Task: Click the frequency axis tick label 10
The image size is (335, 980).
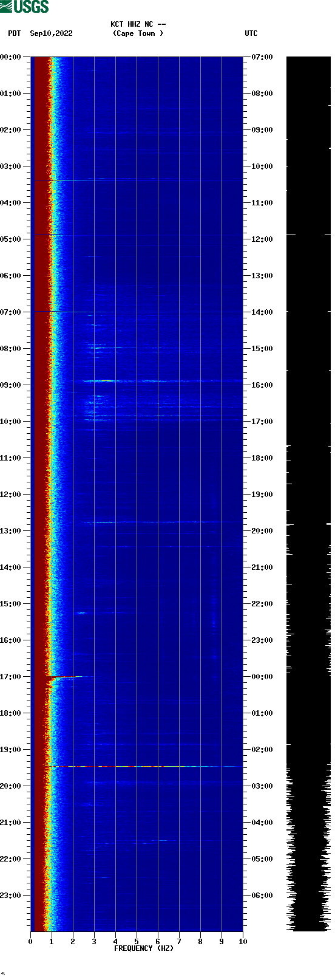Action: point(243,942)
